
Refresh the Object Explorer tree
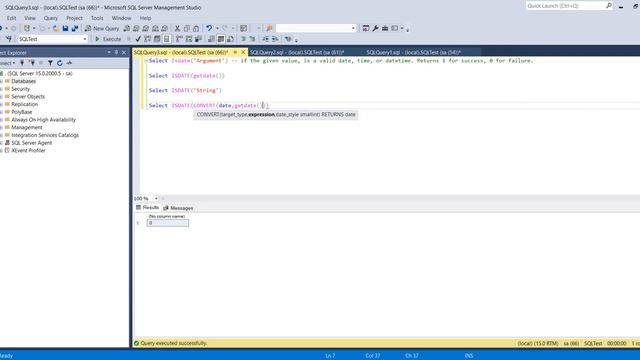[x=60, y=63]
